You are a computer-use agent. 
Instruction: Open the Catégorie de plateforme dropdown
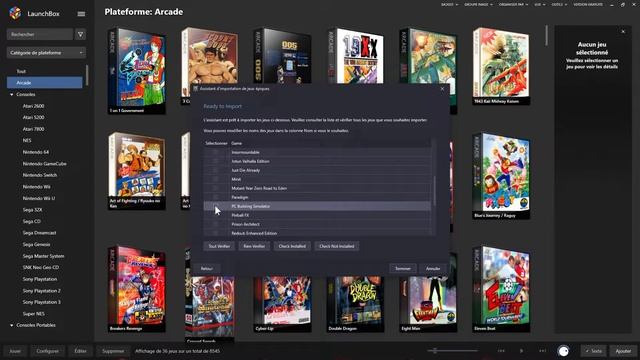[46, 53]
